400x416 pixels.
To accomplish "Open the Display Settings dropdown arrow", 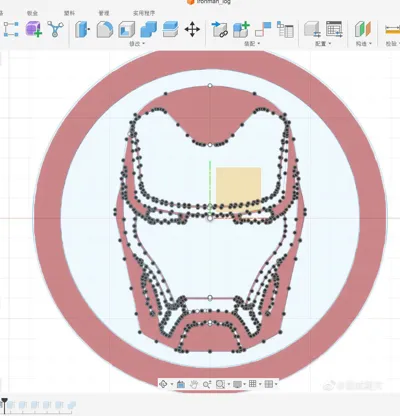I will coord(245,385).
